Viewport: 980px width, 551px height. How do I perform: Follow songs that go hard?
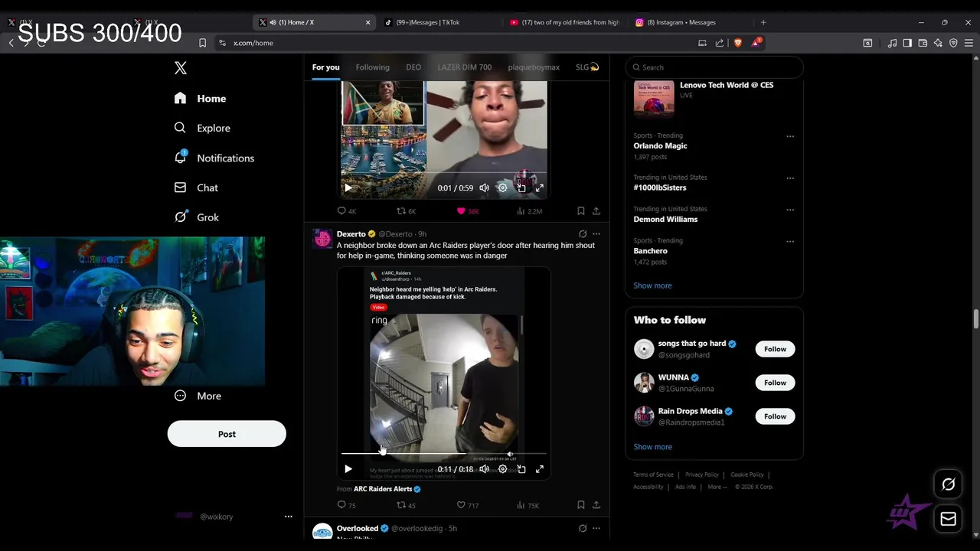[x=775, y=349]
